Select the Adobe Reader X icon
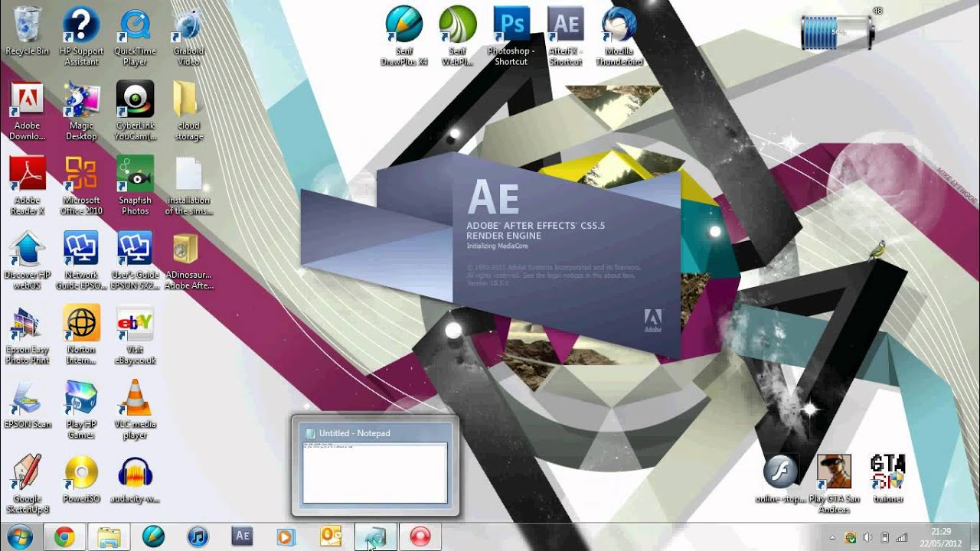This screenshot has height=551, width=980. click(x=27, y=185)
